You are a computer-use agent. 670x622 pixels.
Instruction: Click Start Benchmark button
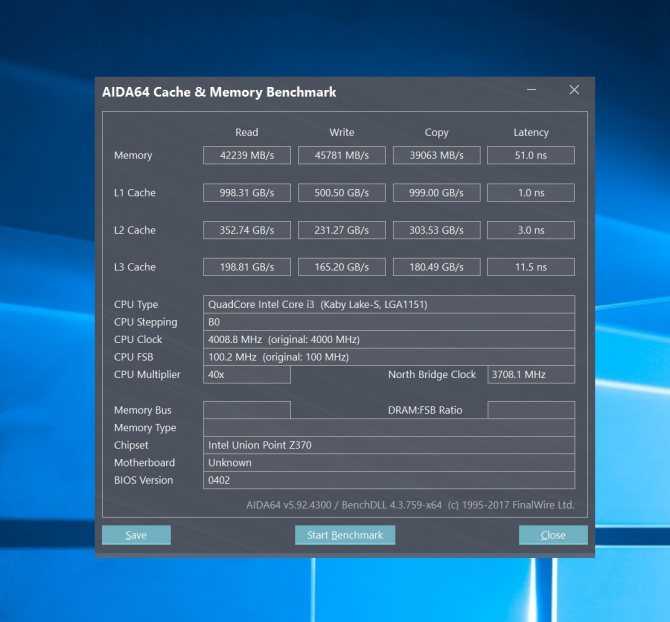(x=345, y=535)
